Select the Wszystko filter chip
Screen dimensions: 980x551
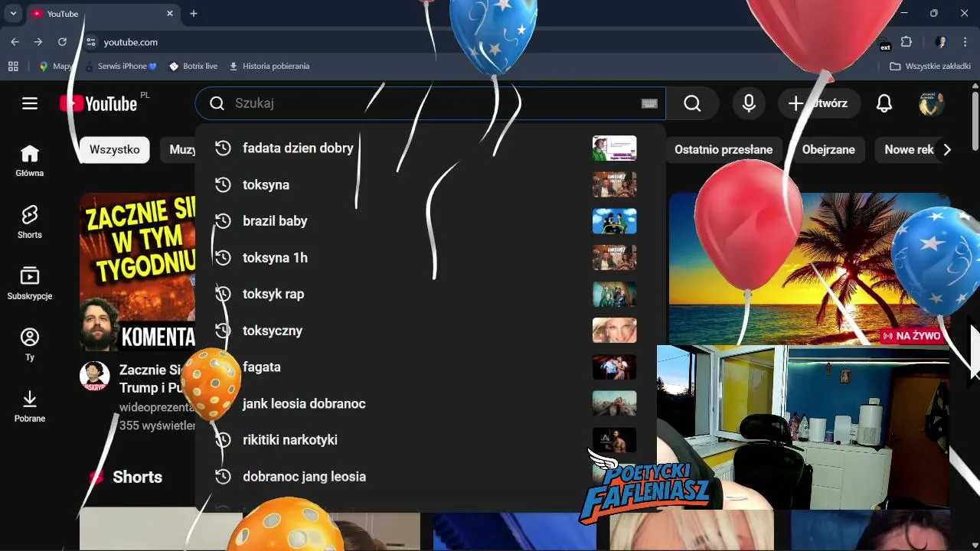click(x=114, y=149)
